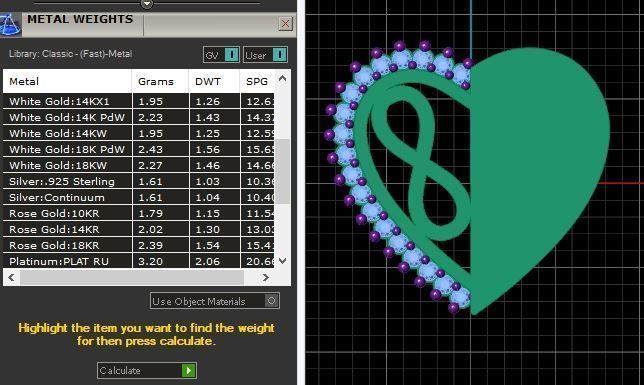The height and width of the screenshot is (385, 644).
Task: Select the Rose Gold:10KR row
Action: point(138,213)
